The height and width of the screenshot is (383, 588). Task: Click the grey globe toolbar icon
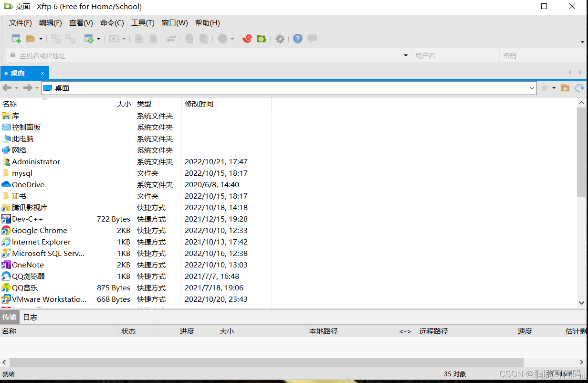(222, 39)
